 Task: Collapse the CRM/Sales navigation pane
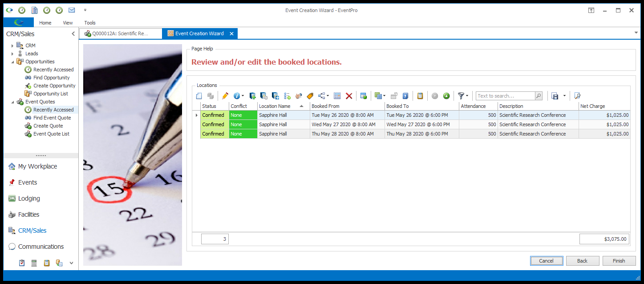pos(73,34)
